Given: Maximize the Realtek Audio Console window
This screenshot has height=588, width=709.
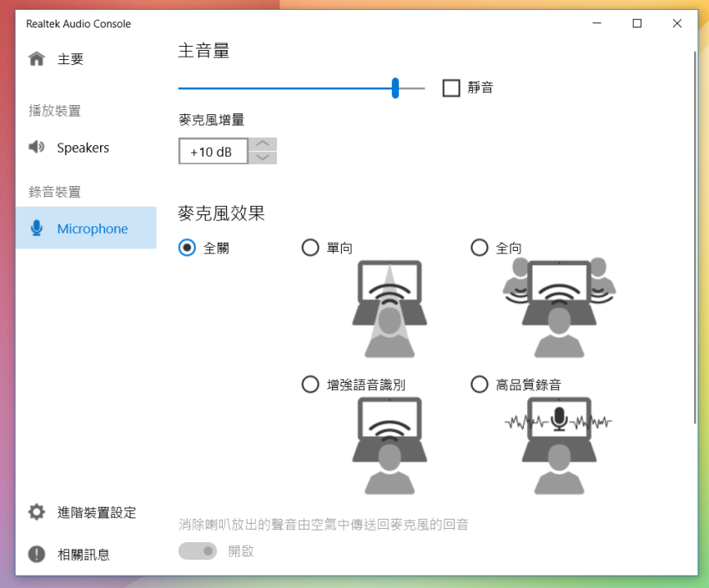Looking at the screenshot, I should 636,23.
